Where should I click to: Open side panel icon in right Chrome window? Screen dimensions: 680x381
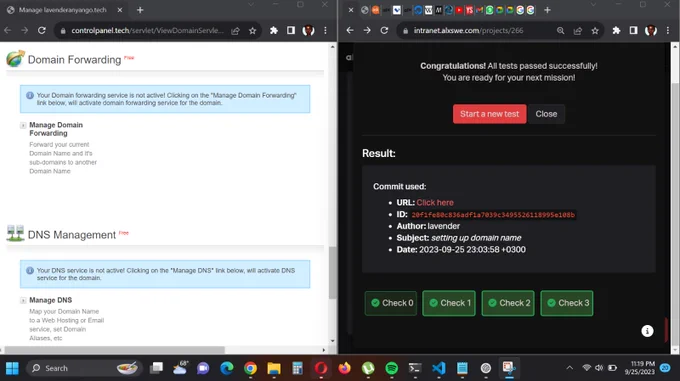click(x=634, y=30)
